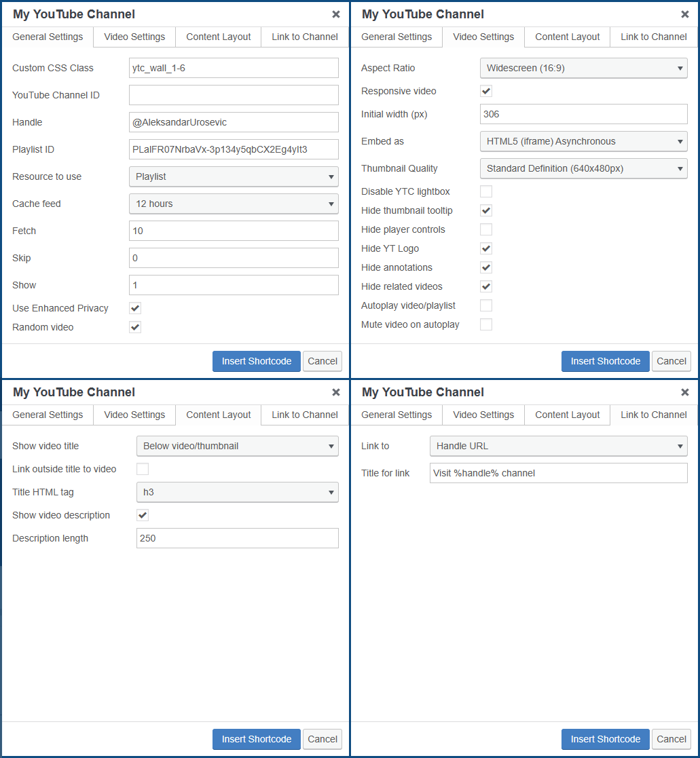The image size is (700, 758).
Task: Uncheck the Hide annotations option
Action: (x=486, y=267)
